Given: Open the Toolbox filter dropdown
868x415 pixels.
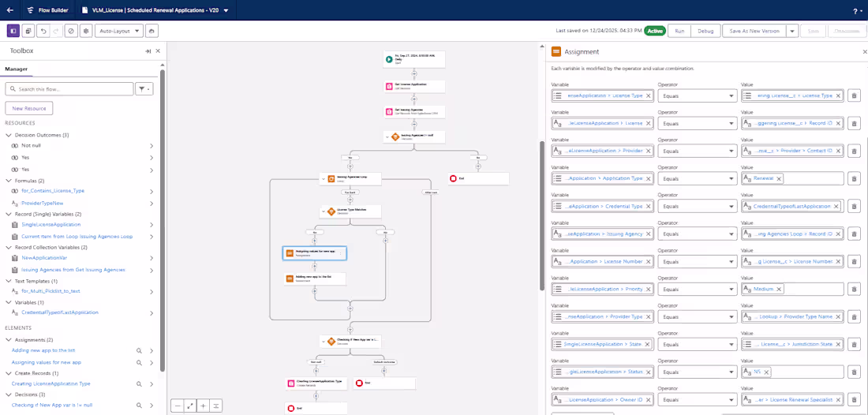Looking at the screenshot, I should [x=144, y=88].
